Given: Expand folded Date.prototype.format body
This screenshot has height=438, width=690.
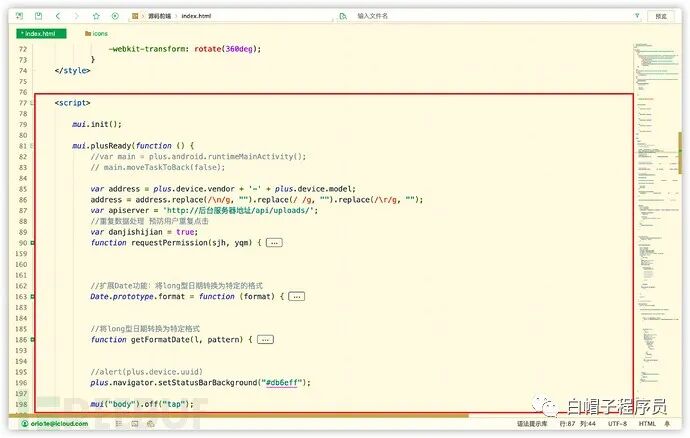Looking at the screenshot, I should pos(297,297).
